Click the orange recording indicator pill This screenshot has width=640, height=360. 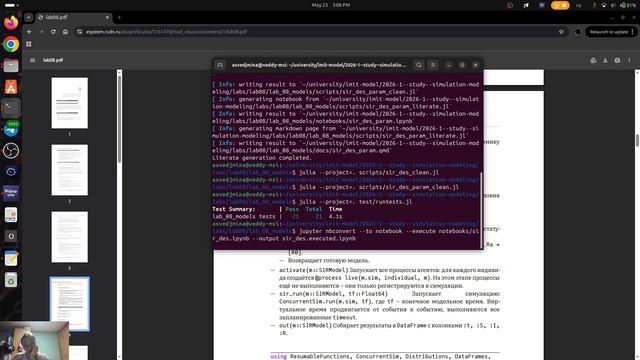[x=560, y=5]
